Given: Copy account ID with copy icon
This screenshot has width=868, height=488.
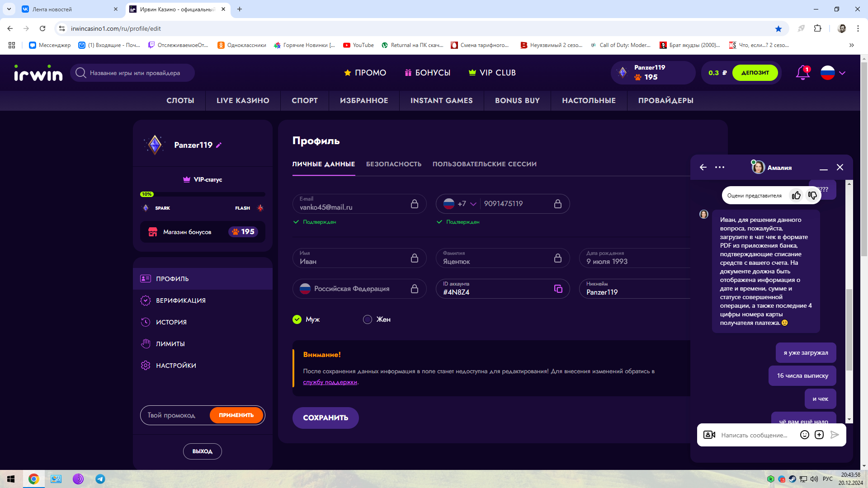Looking at the screenshot, I should [x=558, y=289].
